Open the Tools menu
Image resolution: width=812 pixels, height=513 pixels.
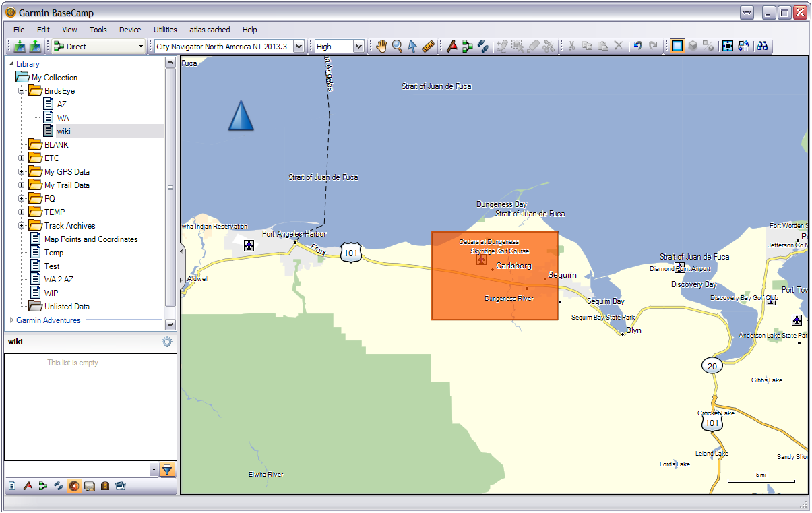[98, 30]
